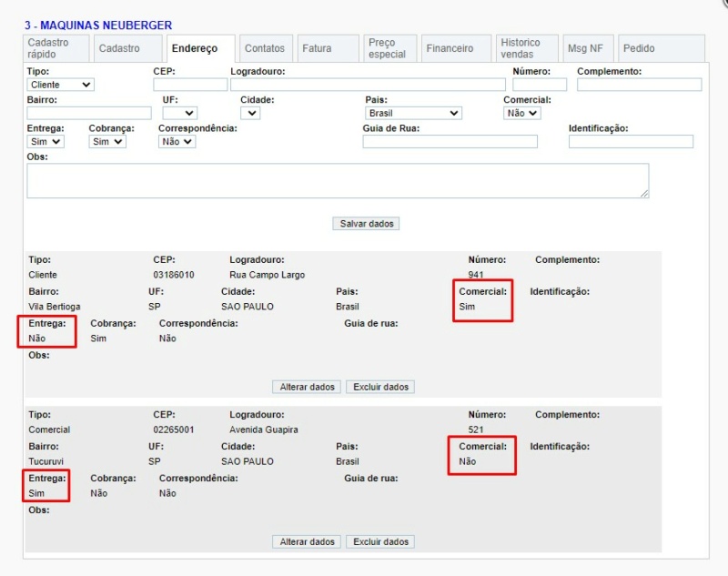Open the Tipo dropdown showing Cliente
The height and width of the screenshot is (576, 728).
tap(60, 85)
